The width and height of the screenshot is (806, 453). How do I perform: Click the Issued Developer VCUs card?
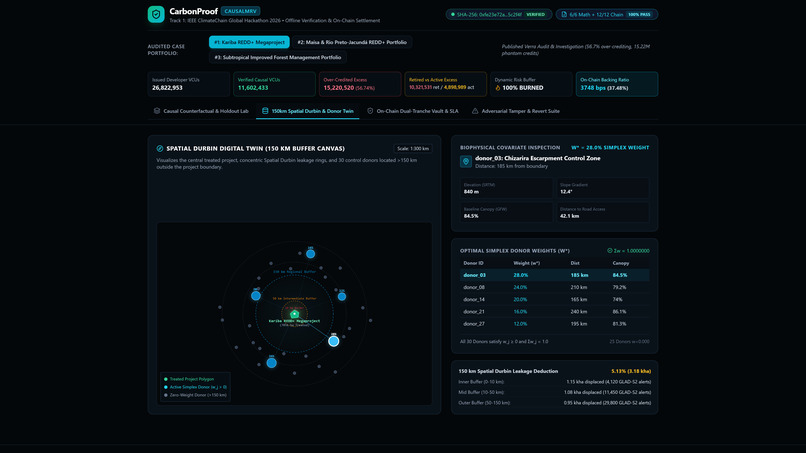[x=188, y=84]
